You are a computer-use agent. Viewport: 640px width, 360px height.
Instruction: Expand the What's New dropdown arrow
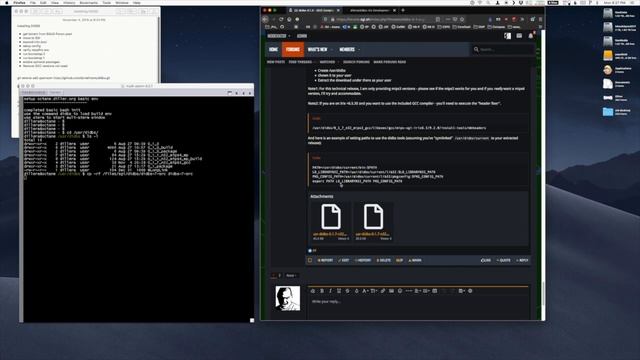point(332,49)
